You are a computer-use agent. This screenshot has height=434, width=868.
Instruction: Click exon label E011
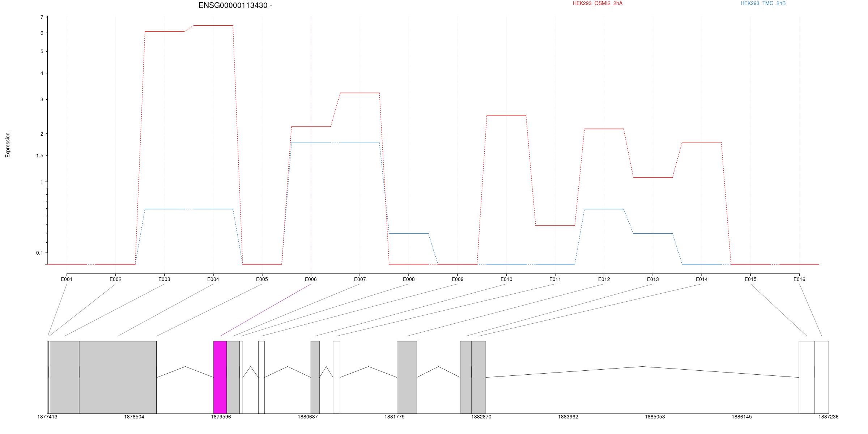click(x=555, y=279)
